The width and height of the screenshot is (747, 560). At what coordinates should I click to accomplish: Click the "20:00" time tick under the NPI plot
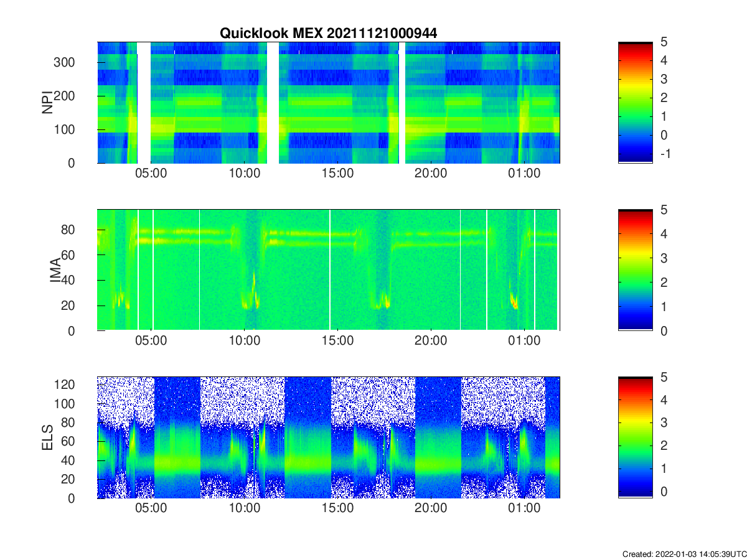coord(431,174)
